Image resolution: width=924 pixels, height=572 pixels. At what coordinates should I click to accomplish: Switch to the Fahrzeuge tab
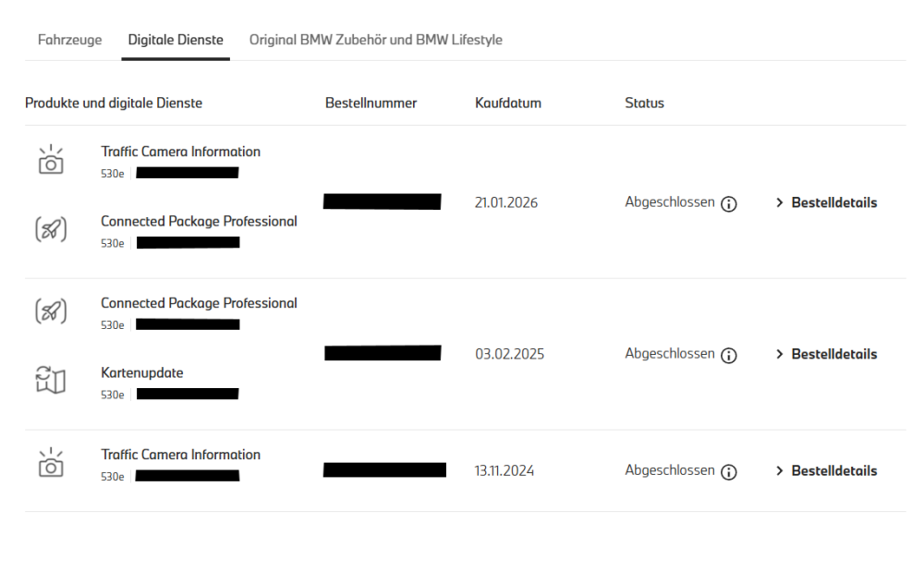coord(69,41)
